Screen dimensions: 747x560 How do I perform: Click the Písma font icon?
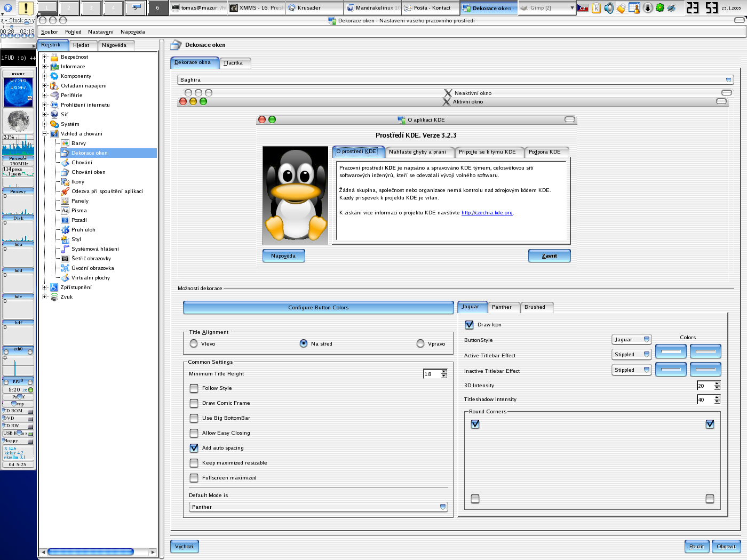65,211
